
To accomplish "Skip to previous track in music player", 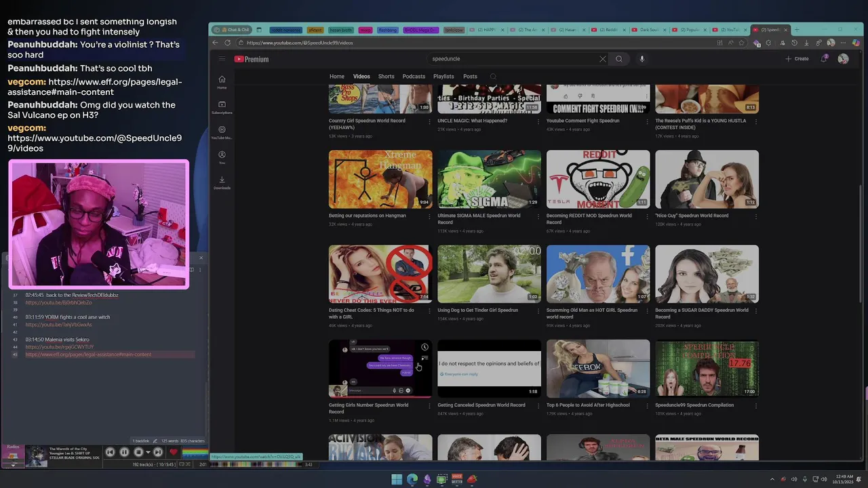I will [x=110, y=452].
